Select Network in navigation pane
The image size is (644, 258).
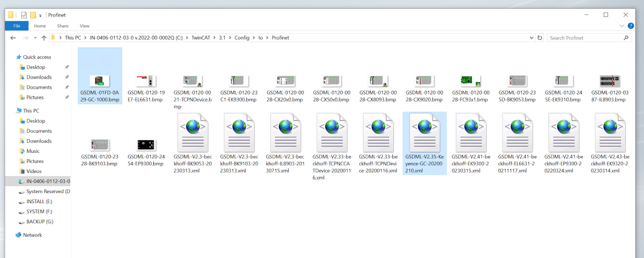(32, 235)
